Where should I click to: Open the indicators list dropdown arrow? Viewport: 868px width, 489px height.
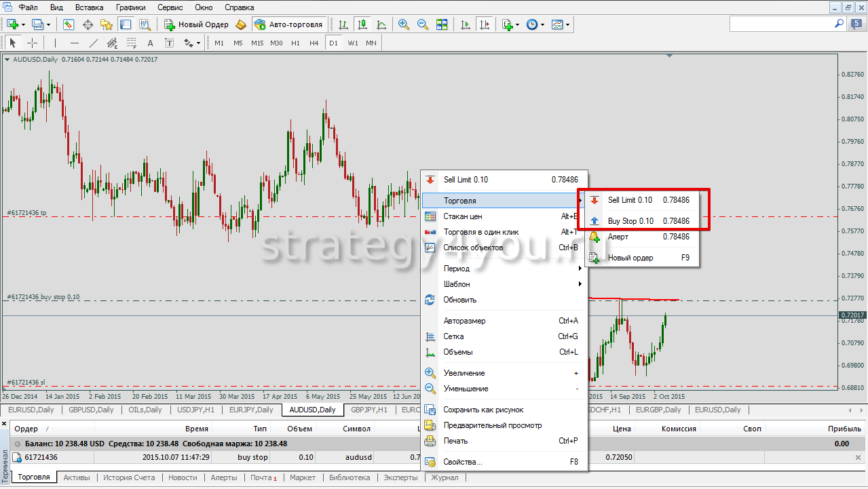(517, 24)
